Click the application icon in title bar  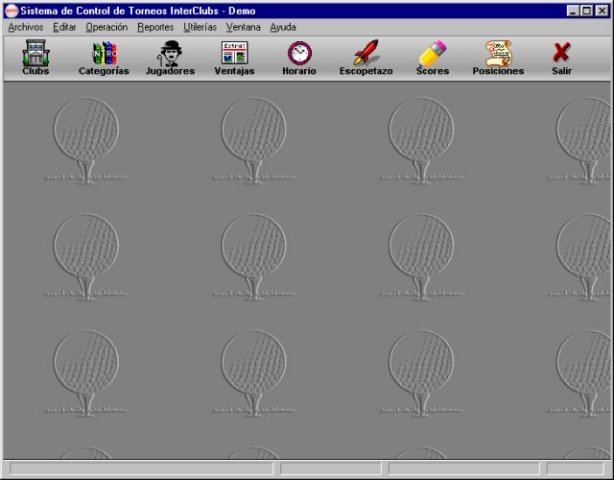coord(11,10)
